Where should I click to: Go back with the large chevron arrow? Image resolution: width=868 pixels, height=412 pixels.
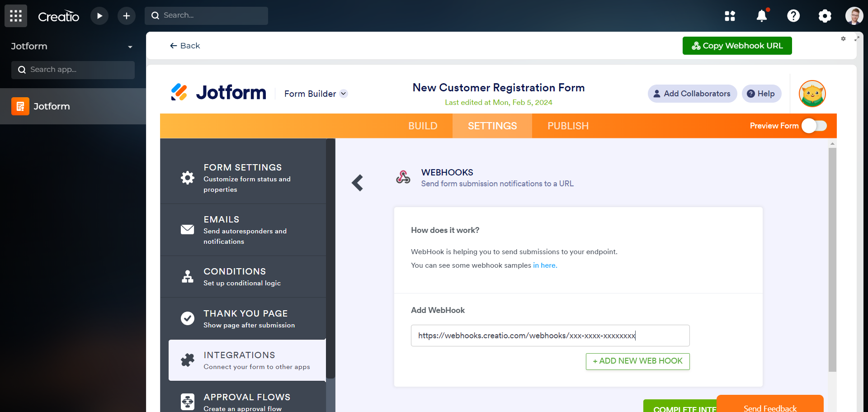coord(358,183)
